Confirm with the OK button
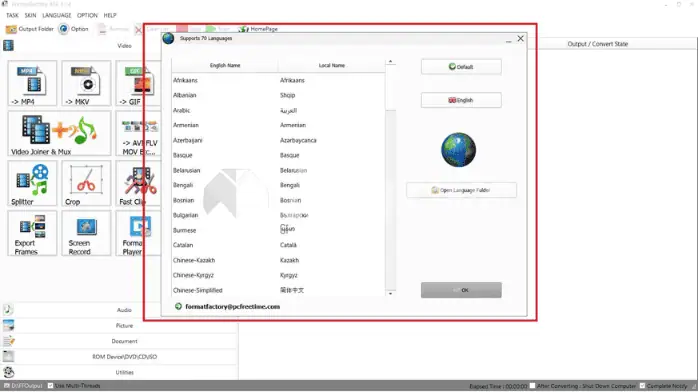698x392 pixels. (461, 290)
